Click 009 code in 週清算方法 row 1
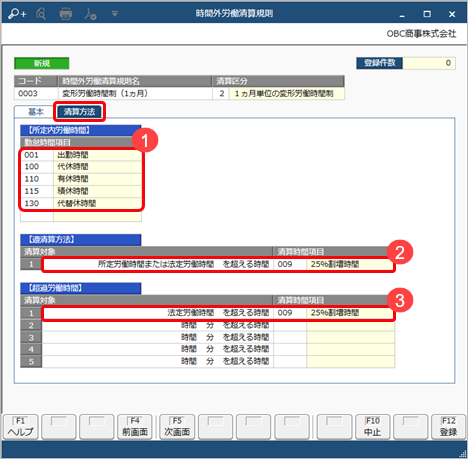The image size is (468, 459). click(x=290, y=264)
